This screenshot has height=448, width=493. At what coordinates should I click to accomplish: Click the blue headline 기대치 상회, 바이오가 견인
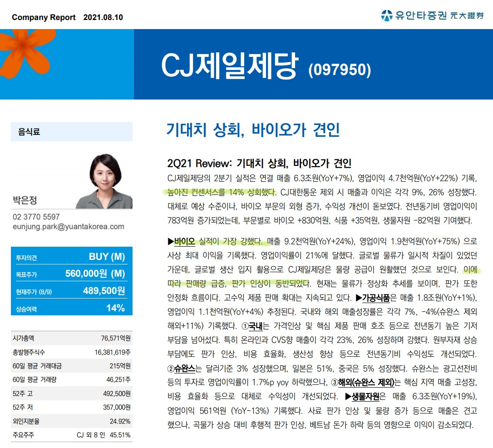tap(253, 129)
